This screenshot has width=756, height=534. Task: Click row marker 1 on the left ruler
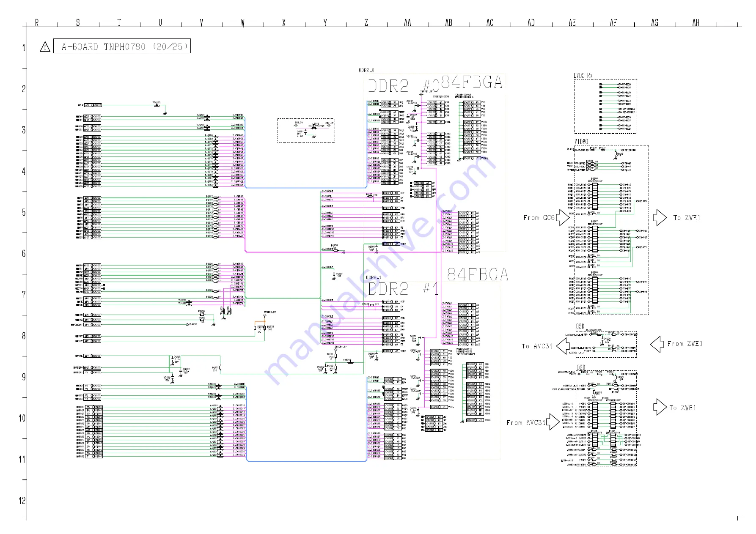click(24, 48)
